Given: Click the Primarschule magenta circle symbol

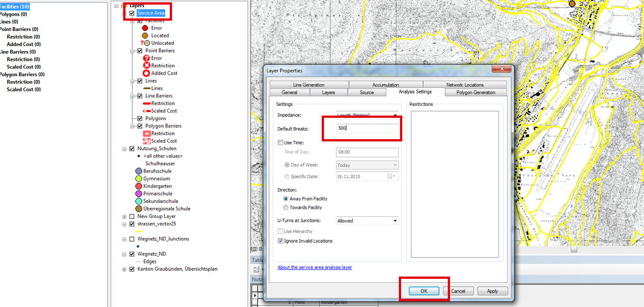Looking at the screenshot, I should (x=139, y=194).
